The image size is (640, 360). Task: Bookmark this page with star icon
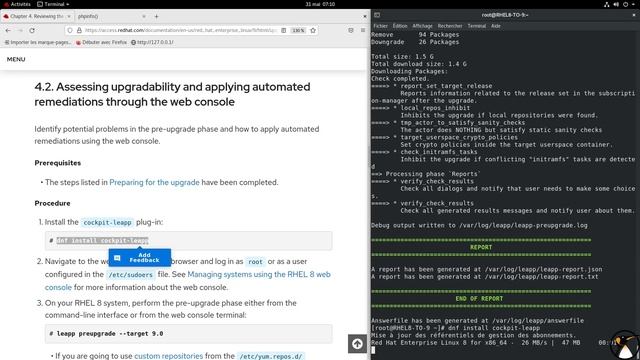coord(313,31)
